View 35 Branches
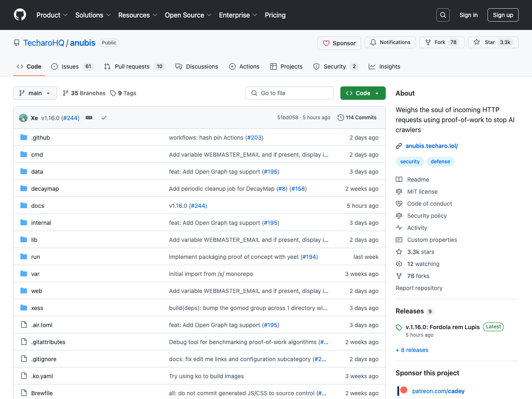 pyautogui.click(x=84, y=93)
